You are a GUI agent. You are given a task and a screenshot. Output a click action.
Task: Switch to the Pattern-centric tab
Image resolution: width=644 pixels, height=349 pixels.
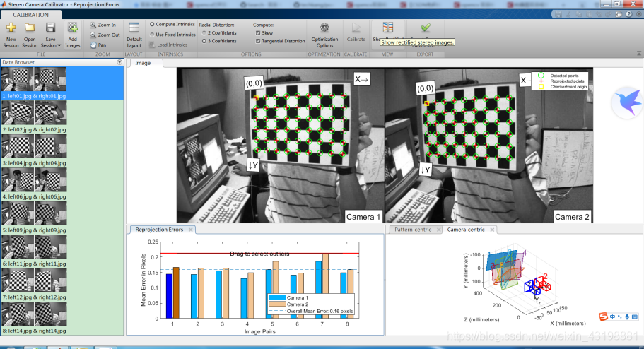pos(413,230)
